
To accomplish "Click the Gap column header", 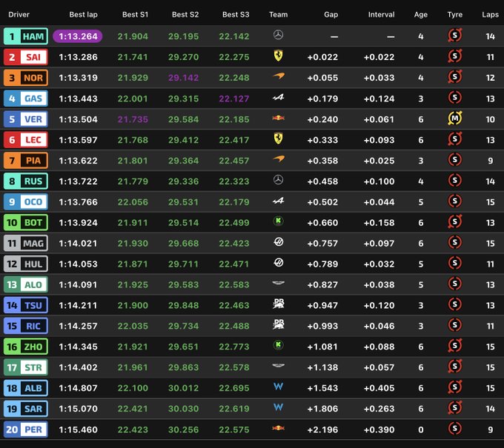I will pyautogui.click(x=331, y=15).
